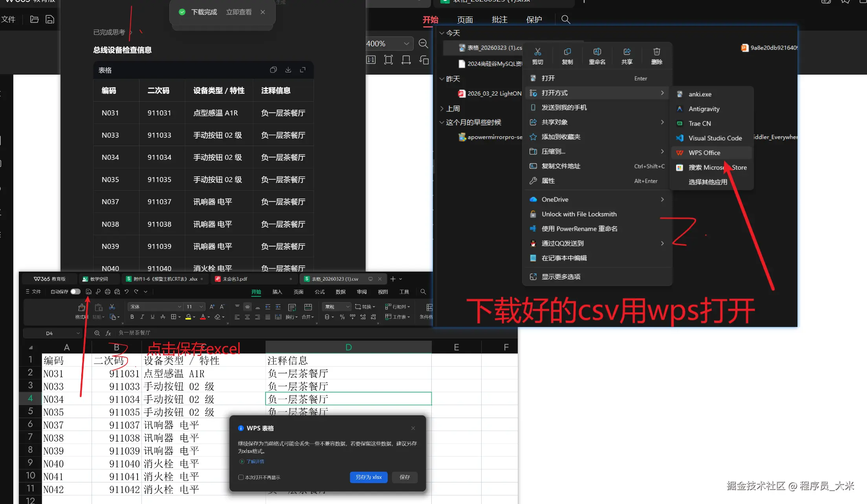This screenshot has width=867, height=504.
Task: Collapse the 昨天 (Yesterday) file group
Action: coord(442,79)
